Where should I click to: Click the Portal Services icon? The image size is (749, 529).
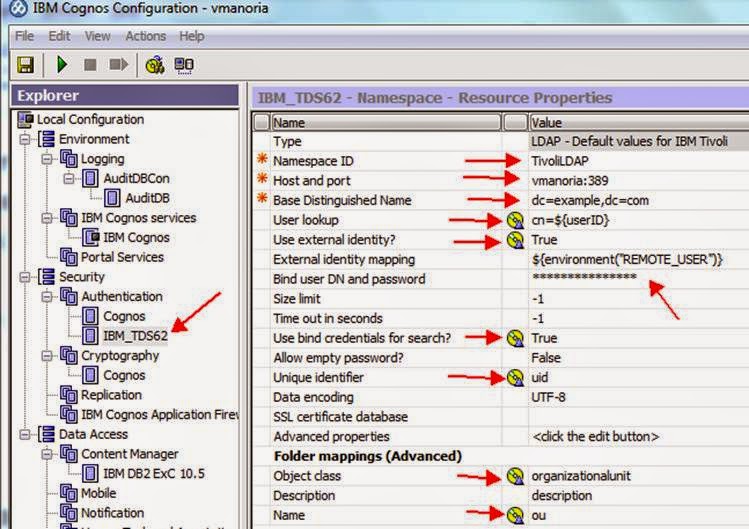(x=69, y=257)
